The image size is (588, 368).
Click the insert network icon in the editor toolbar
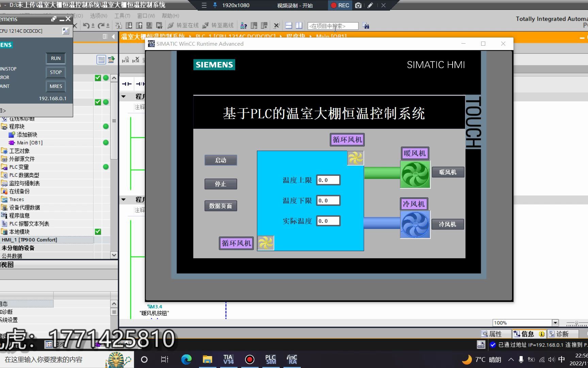coord(126,60)
